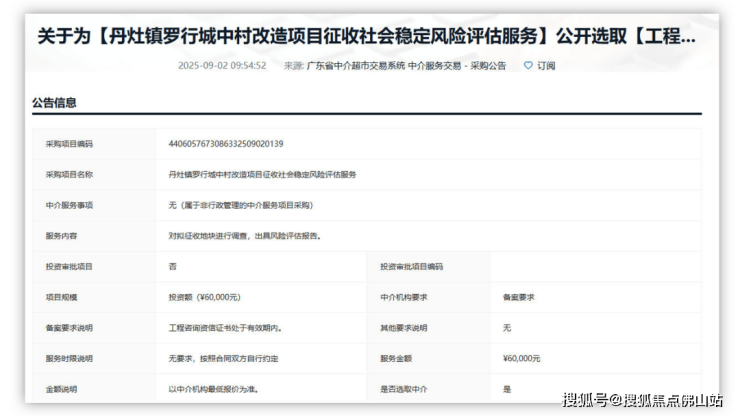Screen dimensions: 740x416
Task: Click the 服务内容 label
Action: (61, 236)
